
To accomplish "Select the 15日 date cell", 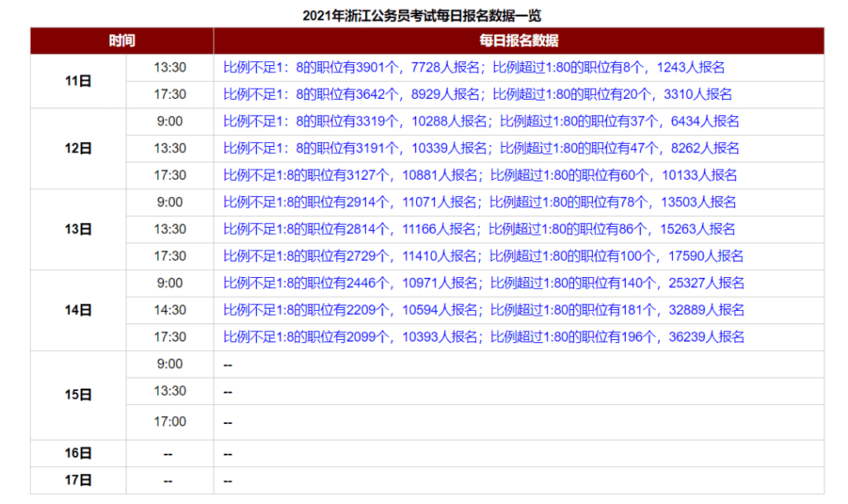I will 79,396.
